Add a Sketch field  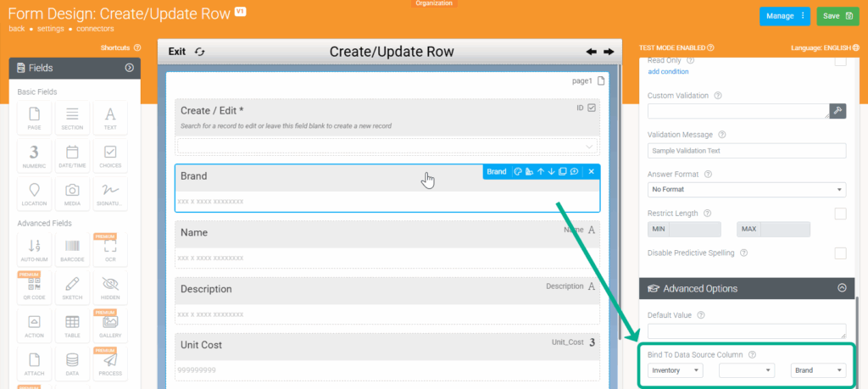click(x=72, y=288)
